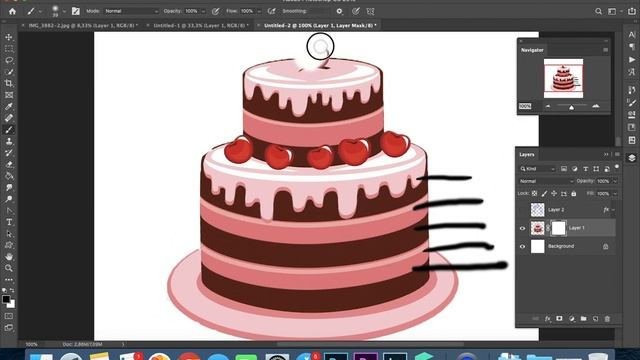Open the Layers Fill dropdown
Image resolution: width=640 pixels, height=360 pixels.
coord(615,193)
